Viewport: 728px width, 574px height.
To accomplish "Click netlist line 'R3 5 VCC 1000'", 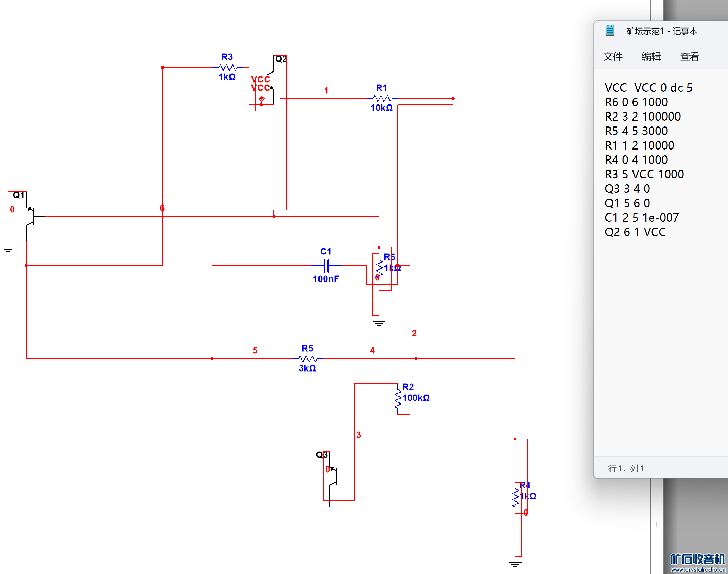I will click(644, 174).
